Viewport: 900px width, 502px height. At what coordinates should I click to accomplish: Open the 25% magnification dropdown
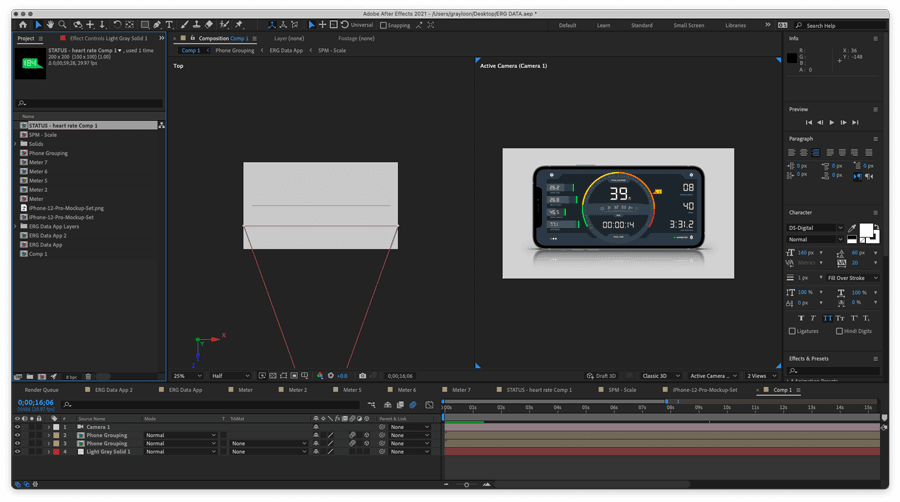click(188, 376)
